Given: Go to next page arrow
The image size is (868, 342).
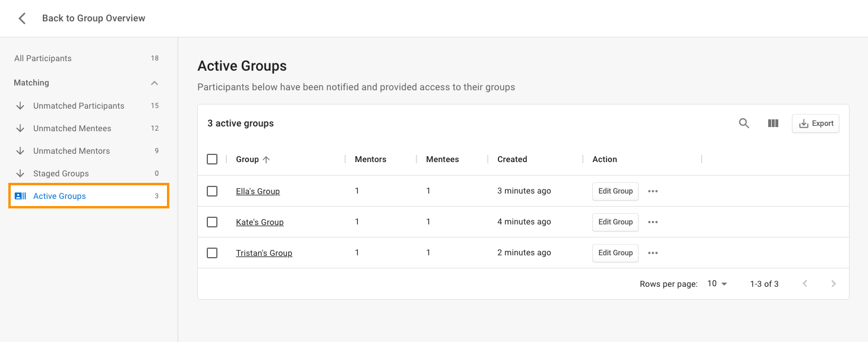Looking at the screenshot, I should (x=834, y=284).
